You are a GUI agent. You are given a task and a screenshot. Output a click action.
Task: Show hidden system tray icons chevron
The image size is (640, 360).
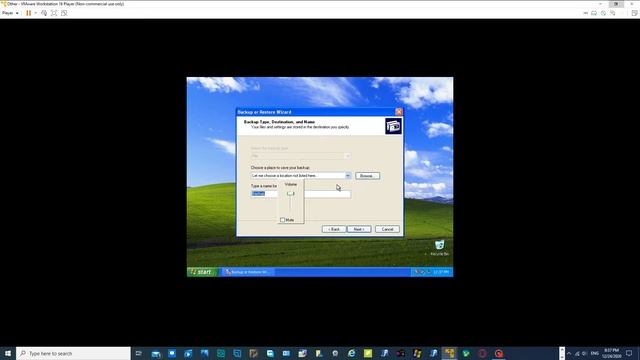coord(569,353)
